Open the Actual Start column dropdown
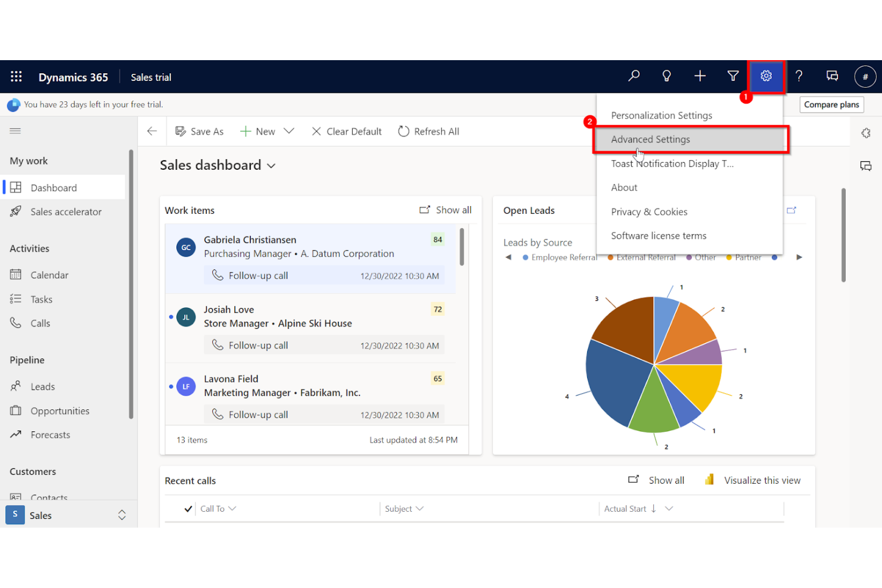The width and height of the screenshot is (882, 588). pyautogui.click(x=669, y=508)
